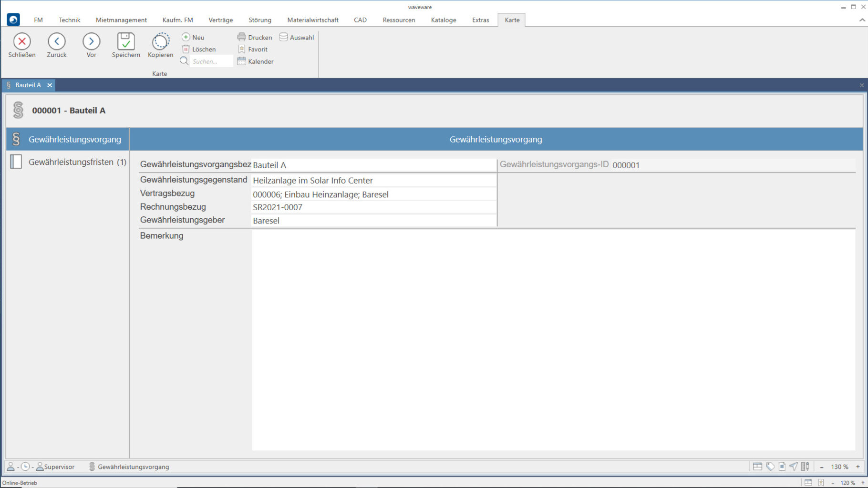Image resolution: width=868 pixels, height=488 pixels.
Task: Close the card with Schließen
Action: (22, 42)
